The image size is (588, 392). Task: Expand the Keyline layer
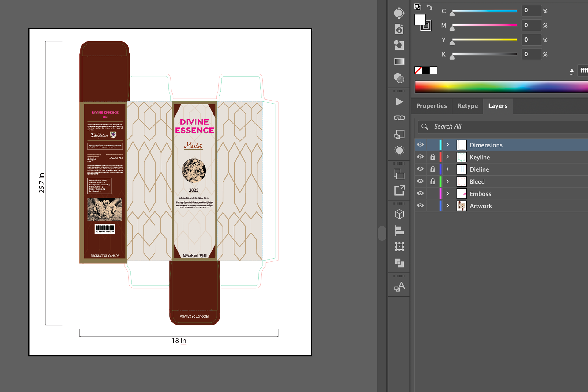[447, 157]
